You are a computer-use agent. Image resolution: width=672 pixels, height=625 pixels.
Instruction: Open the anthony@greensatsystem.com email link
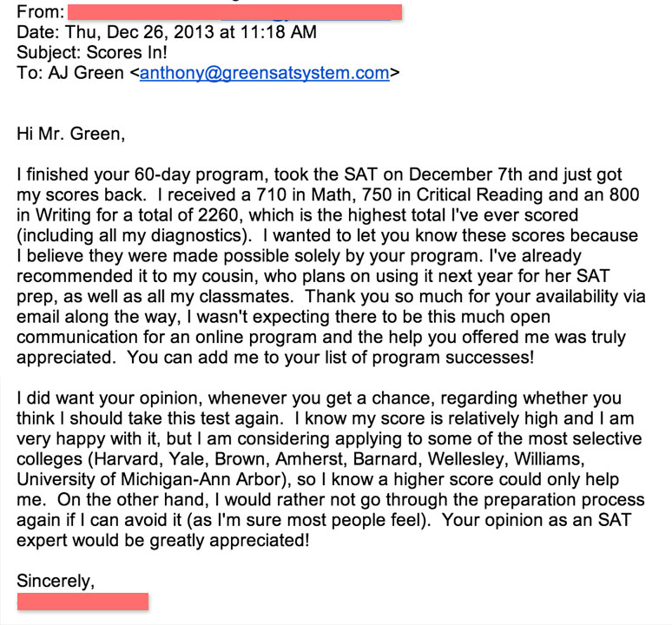tap(265, 73)
